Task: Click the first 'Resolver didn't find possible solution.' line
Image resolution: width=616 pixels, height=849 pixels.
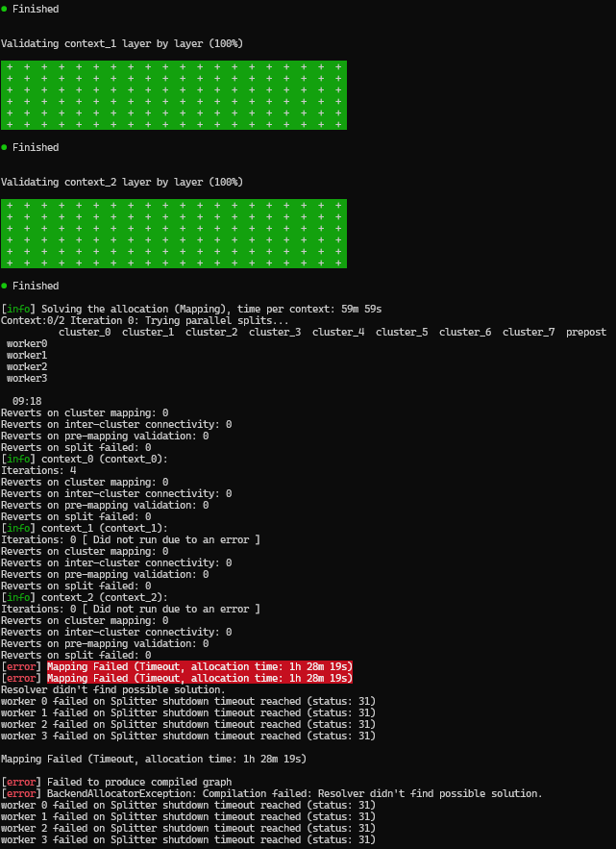Action: click(x=113, y=689)
